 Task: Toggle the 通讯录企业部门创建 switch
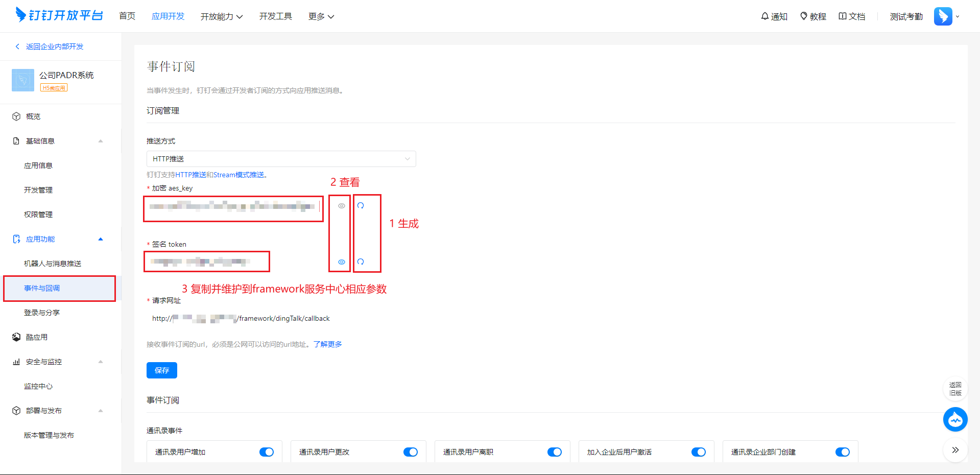point(843,452)
